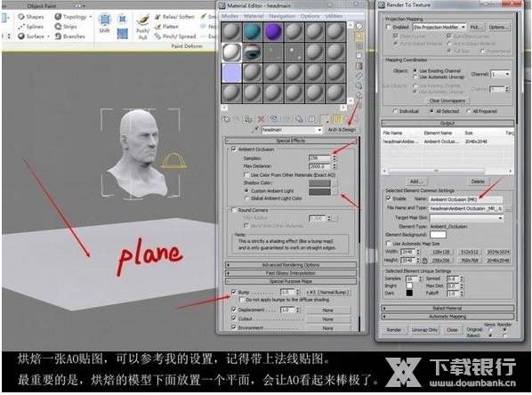Select the Custom Ambient Light radio button
The height and width of the screenshot is (395, 532).
pyautogui.click(x=246, y=191)
